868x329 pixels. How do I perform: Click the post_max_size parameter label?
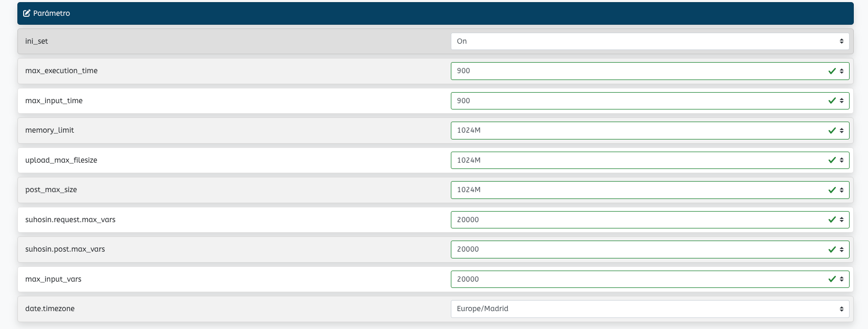(x=51, y=190)
